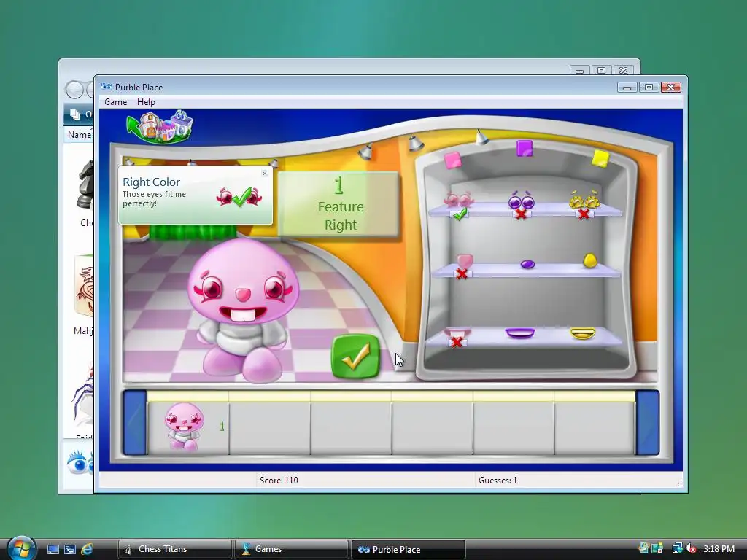Click the Purble character's face
The image size is (747, 560).
pyautogui.click(x=243, y=284)
